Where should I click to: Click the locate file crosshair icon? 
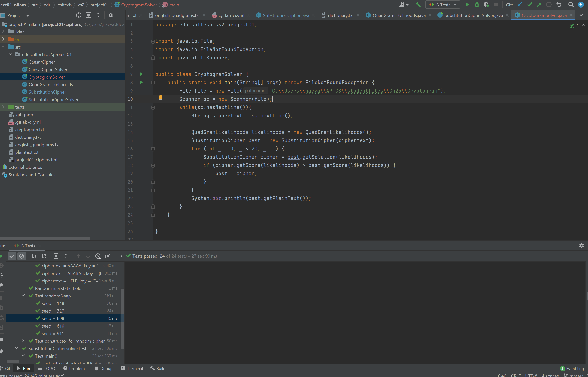point(79,15)
